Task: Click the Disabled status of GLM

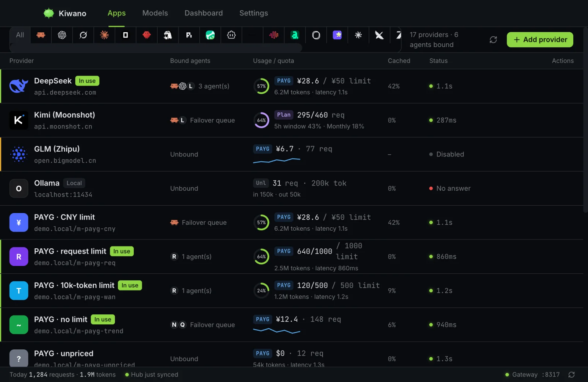Action: click(447, 154)
